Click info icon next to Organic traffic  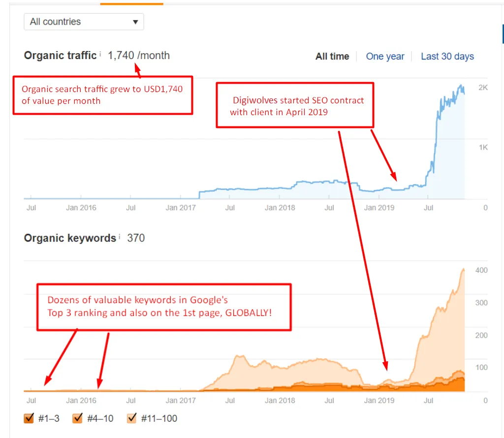(x=100, y=53)
